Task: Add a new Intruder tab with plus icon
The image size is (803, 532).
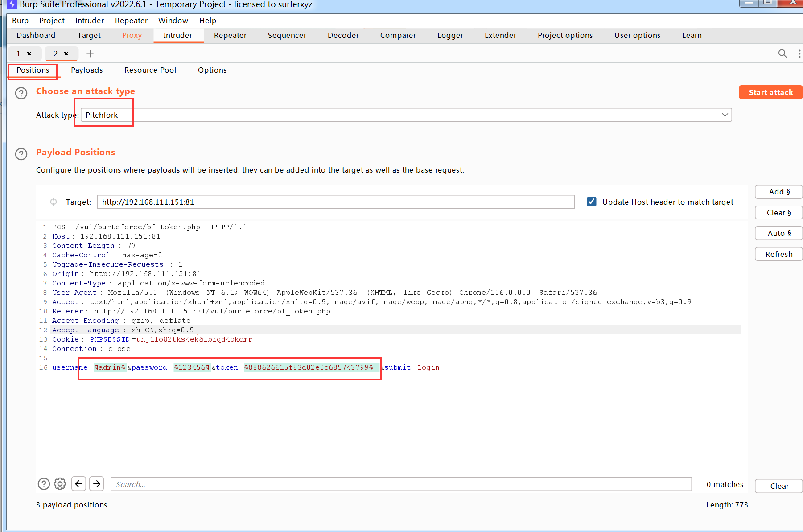Action: (90, 54)
